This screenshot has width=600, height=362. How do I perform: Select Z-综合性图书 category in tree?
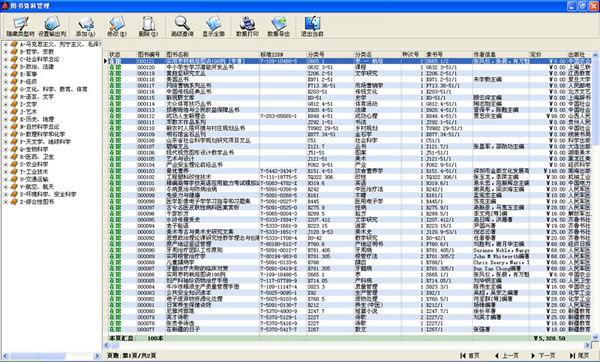point(37,202)
